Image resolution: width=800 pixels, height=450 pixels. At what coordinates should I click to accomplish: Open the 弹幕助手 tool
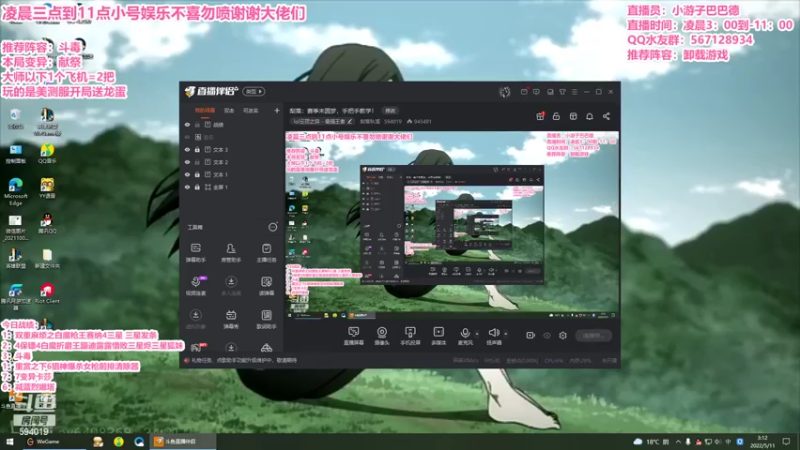(195, 253)
